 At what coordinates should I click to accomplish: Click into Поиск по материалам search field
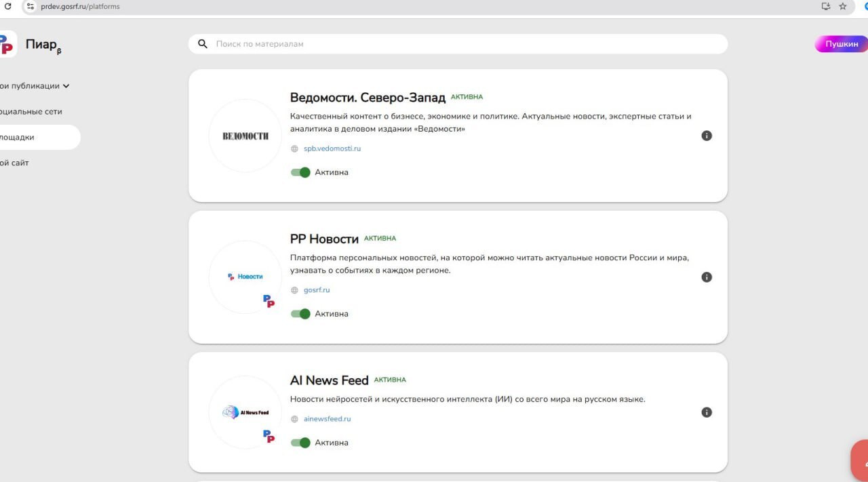pyautogui.click(x=458, y=44)
